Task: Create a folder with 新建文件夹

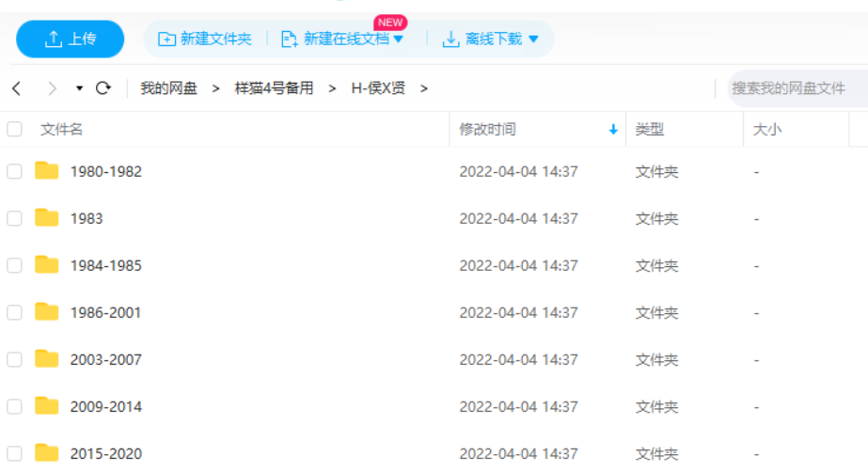Action: [205, 39]
